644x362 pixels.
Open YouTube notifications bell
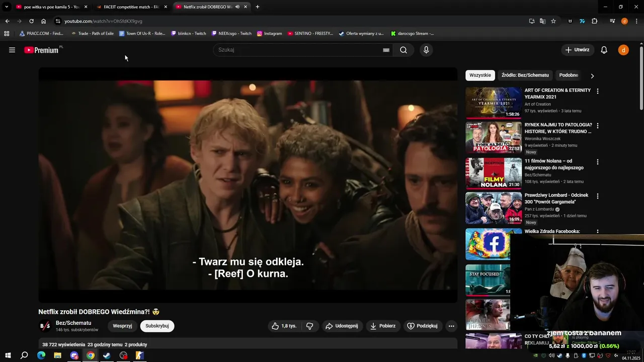point(604,50)
